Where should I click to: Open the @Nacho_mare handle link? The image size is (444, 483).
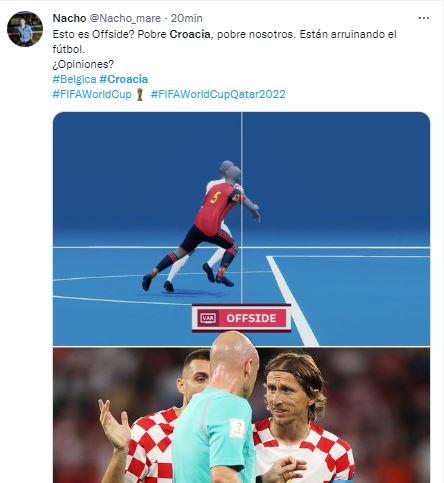click(125, 18)
